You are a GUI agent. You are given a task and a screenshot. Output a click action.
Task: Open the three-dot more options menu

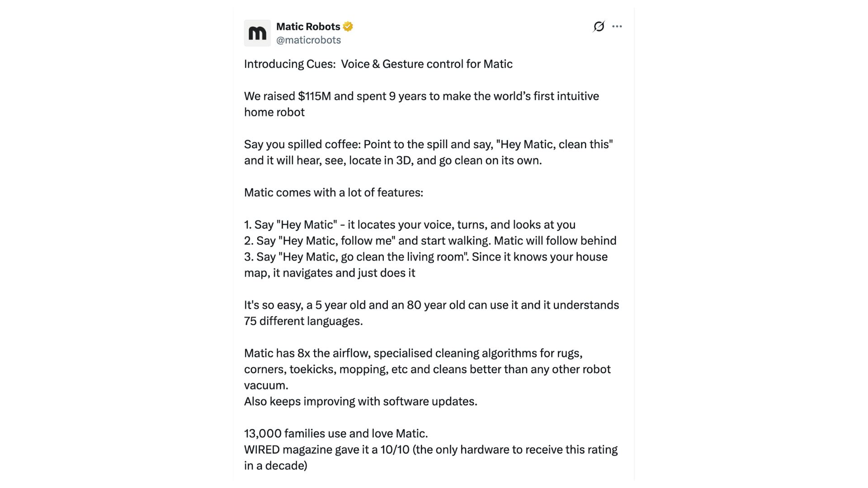pos(617,26)
